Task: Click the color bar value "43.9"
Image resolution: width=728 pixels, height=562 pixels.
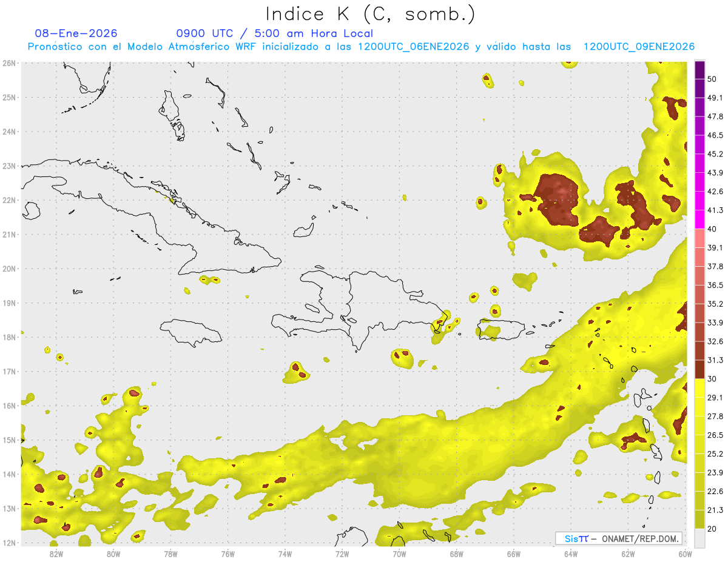Action: [x=715, y=173]
